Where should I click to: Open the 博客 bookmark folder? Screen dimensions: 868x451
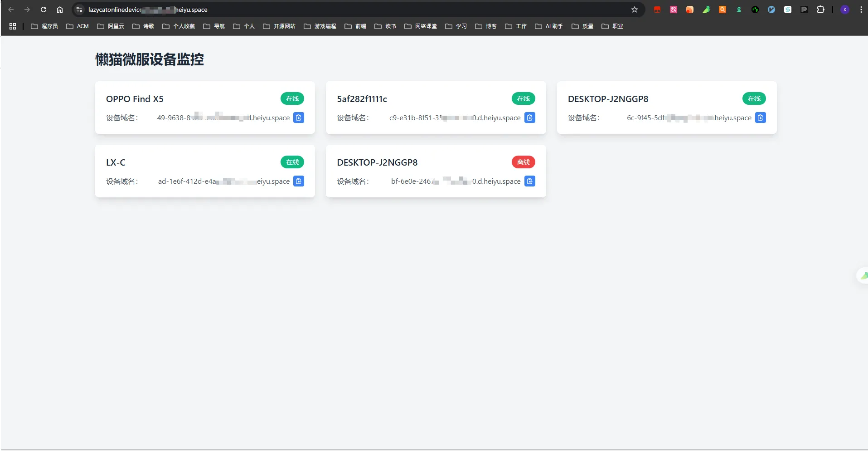point(486,26)
